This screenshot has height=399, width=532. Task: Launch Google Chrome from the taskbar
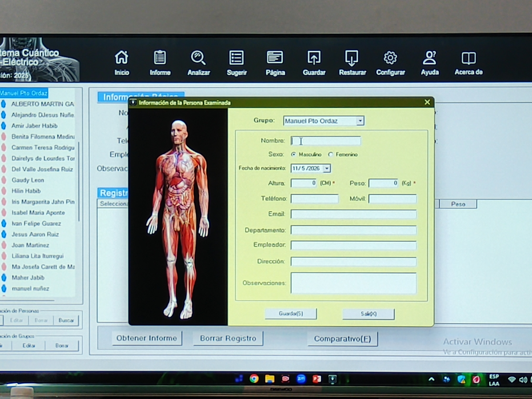coord(254,379)
